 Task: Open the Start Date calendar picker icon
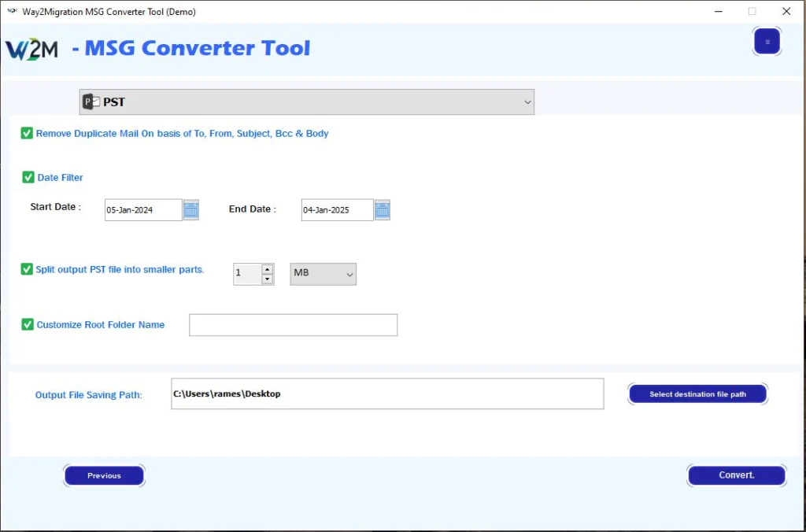(x=191, y=210)
